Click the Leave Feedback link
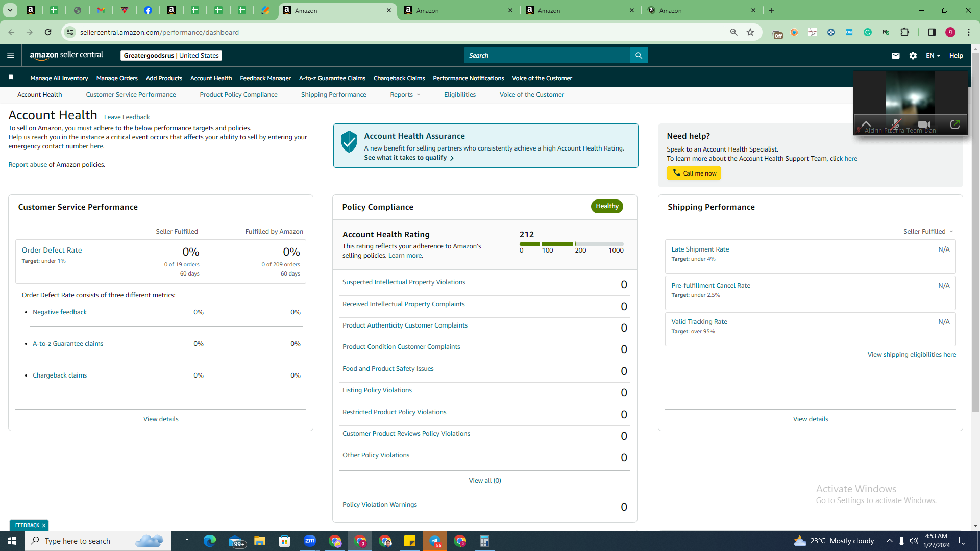 click(x=127, y=117)
